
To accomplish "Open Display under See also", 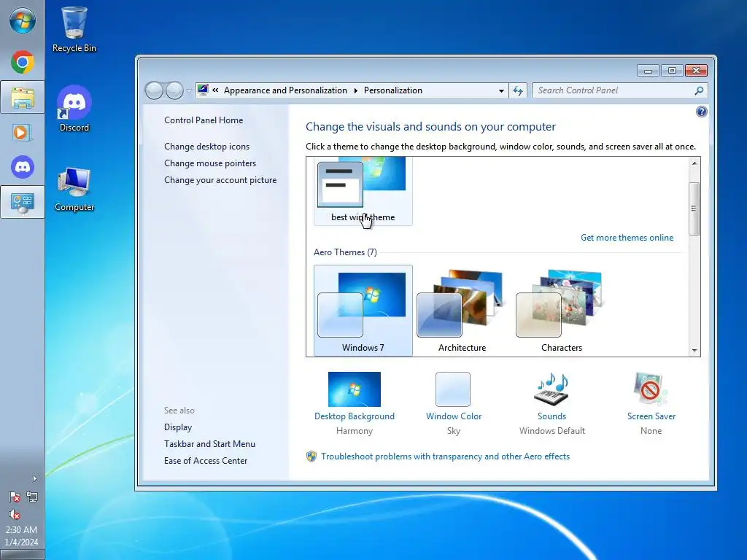I will (x=178, y=427).
